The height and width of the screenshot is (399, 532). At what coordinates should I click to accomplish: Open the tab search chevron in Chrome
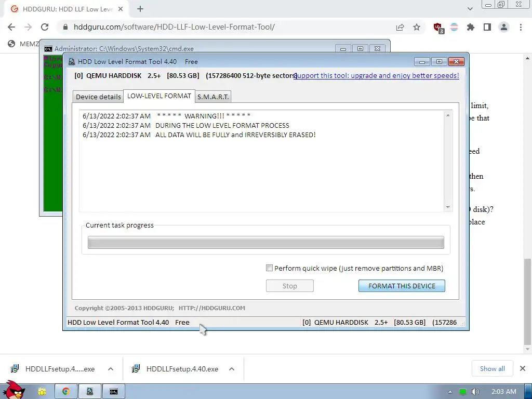(470, 9)
